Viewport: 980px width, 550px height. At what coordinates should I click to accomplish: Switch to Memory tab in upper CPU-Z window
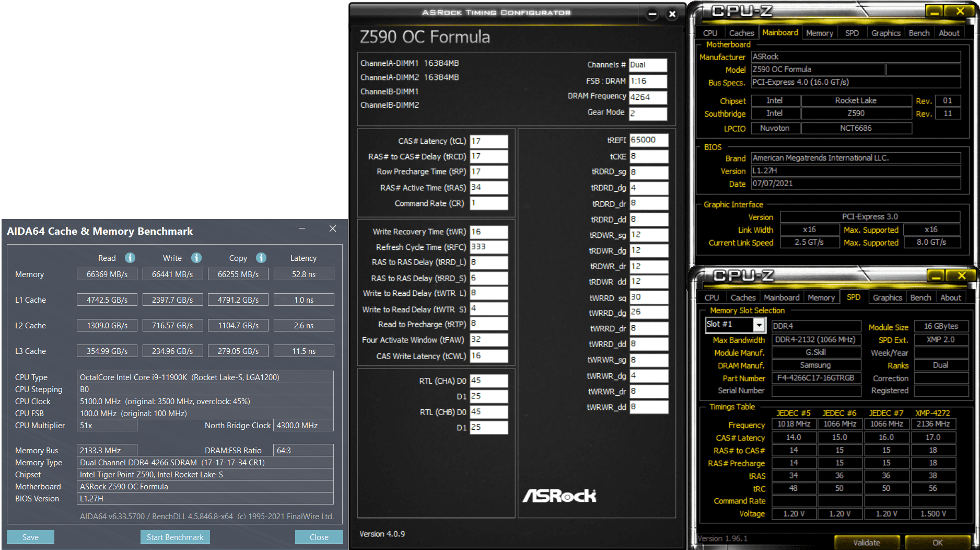coord(819,33)
